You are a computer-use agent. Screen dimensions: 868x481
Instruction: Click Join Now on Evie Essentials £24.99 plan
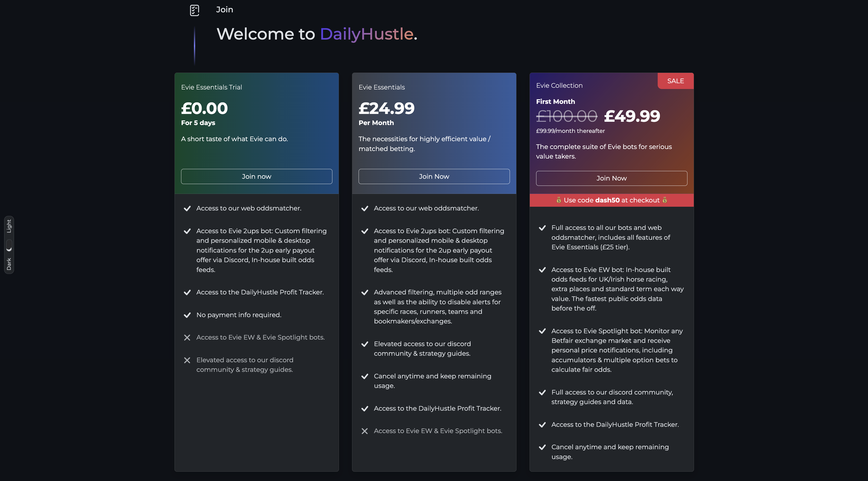(x=434, y=176)
